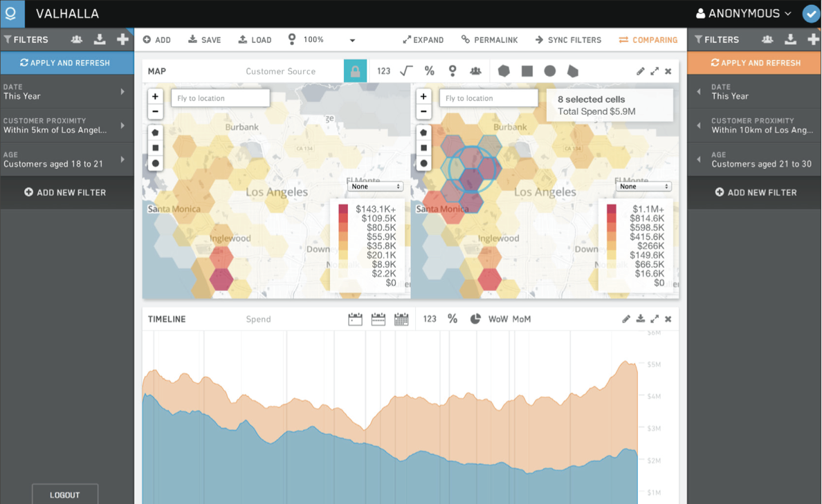Download filters in right Filters header
This screenshot has height=504, width=822.
point(791,39)
